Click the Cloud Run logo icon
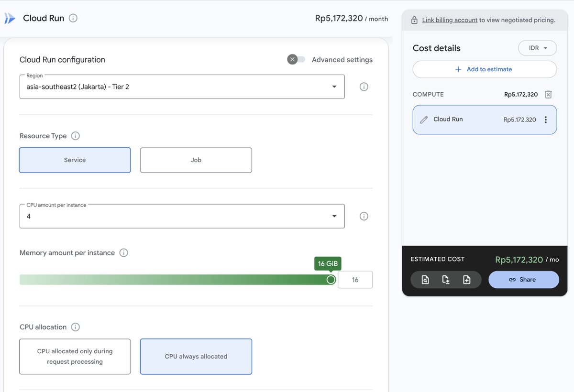Viewport: 574px width, 392px height. [10, 18]
